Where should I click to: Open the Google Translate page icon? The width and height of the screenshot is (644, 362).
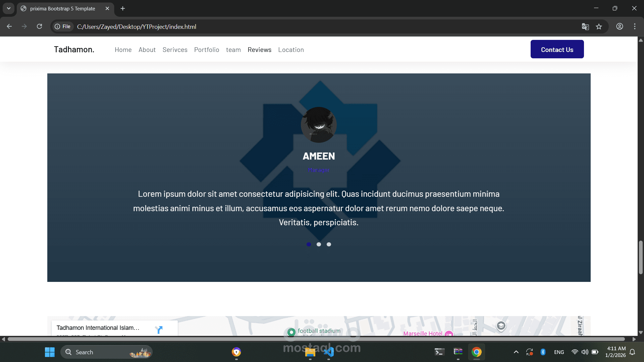pos(585,26)
